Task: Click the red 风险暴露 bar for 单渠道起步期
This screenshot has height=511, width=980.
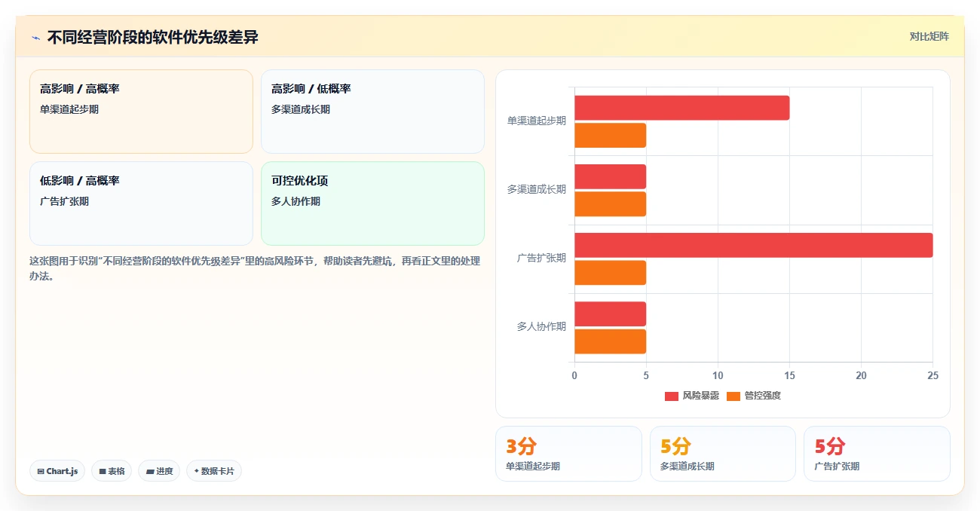Action: tap(681, 108)
